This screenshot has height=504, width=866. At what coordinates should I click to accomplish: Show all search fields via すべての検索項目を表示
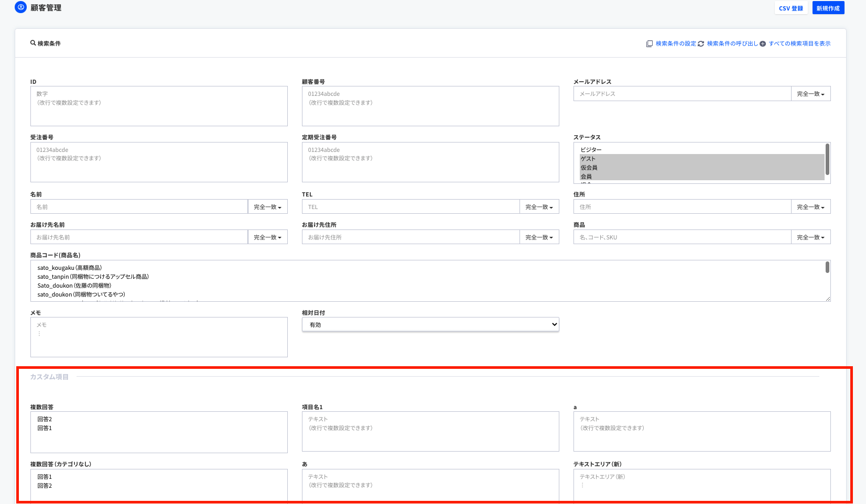pos(799,43)
